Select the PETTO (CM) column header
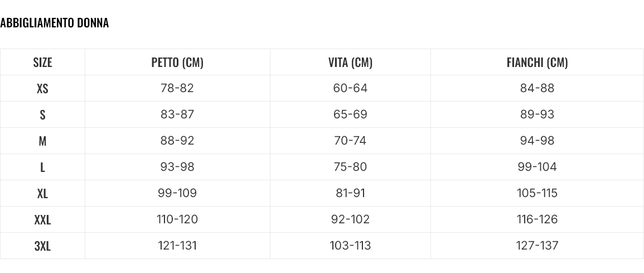 click(177, 62)
